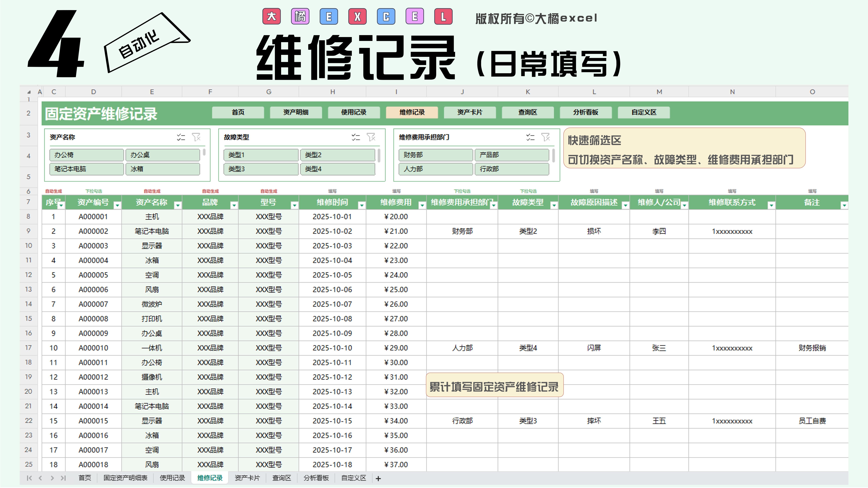
Task: Select cell with date 2025-10-10
Action: click(x=332, y=348)
